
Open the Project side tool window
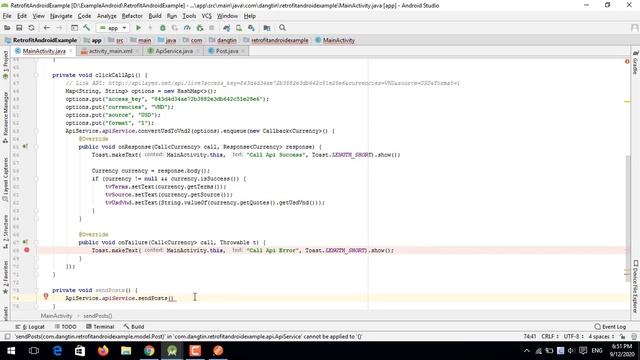[x=5, y=65]
